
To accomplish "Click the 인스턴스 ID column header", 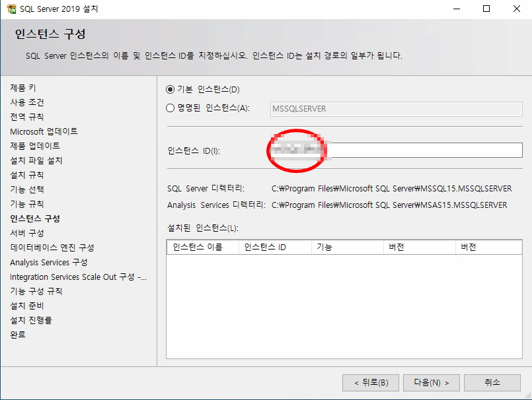I will pos(275,247).
